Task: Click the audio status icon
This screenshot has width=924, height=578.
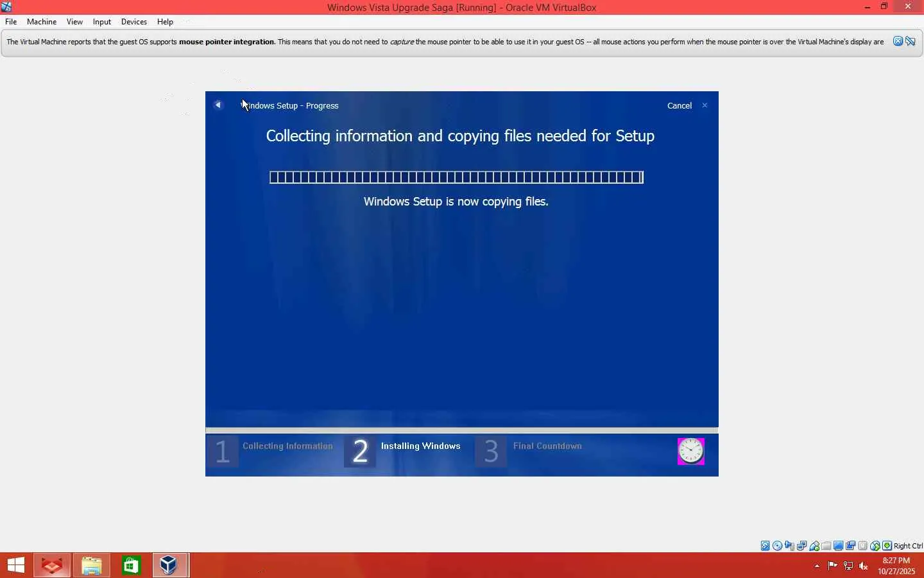Action: [x=790, y=546]
